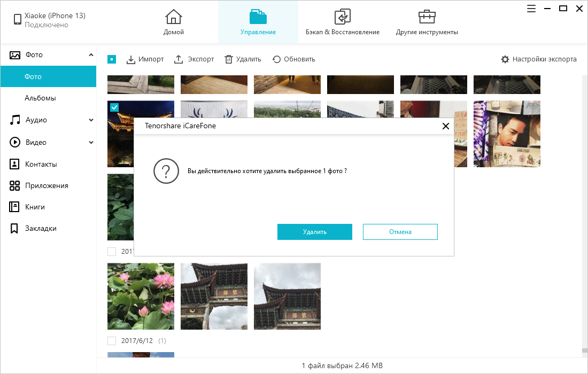Click the Книги book icon
The width and height of the screenshot is (588, 374).
[x=14, y=207]
